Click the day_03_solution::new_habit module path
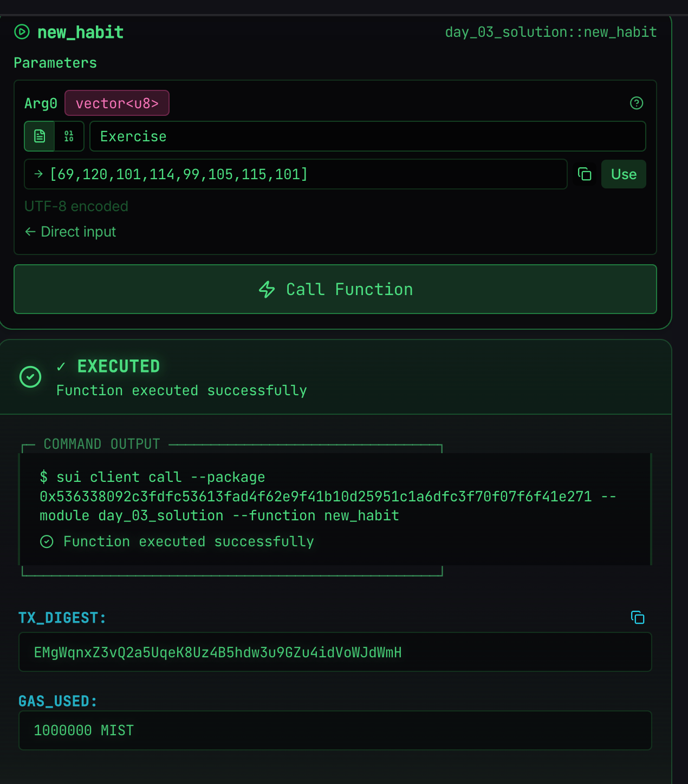688x784 pixels. pyautogui.click(x=551, y=32)
